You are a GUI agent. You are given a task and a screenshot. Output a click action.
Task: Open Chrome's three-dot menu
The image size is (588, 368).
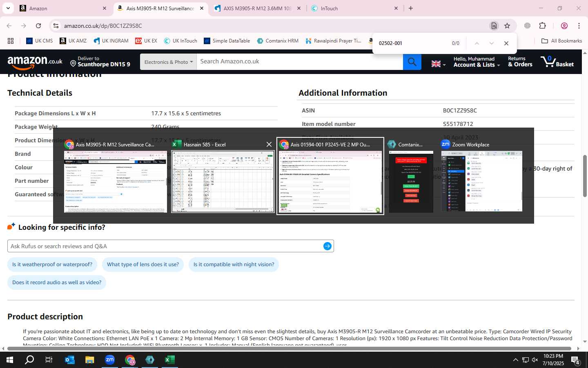coord(579,26)
